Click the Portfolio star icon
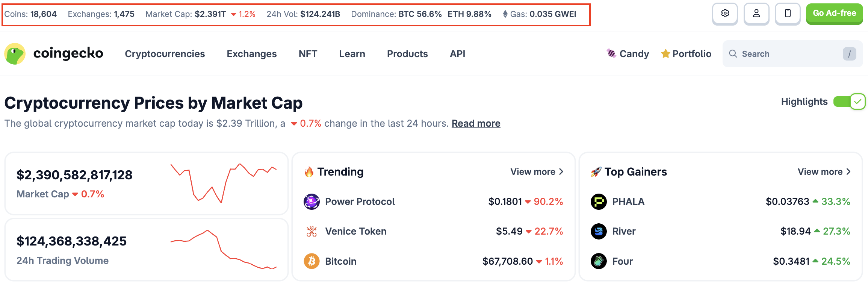The height and width of the screenshot is (291, 868). point(665,53)
